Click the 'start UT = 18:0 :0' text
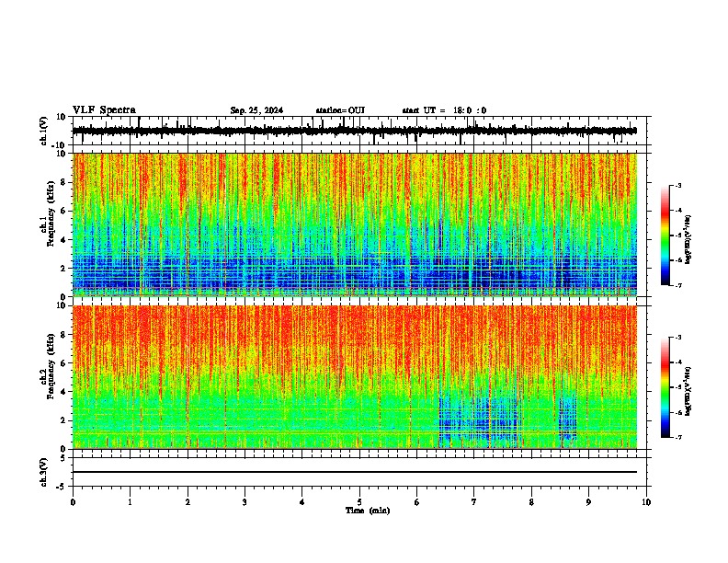728x563 pixels. [x=444, y=110]
